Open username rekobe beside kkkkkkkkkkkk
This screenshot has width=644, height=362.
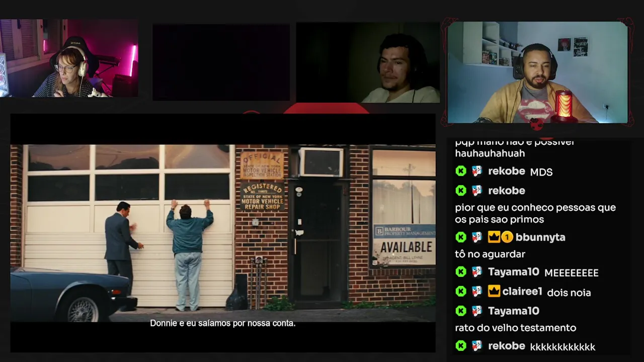[x=506, y=345]
